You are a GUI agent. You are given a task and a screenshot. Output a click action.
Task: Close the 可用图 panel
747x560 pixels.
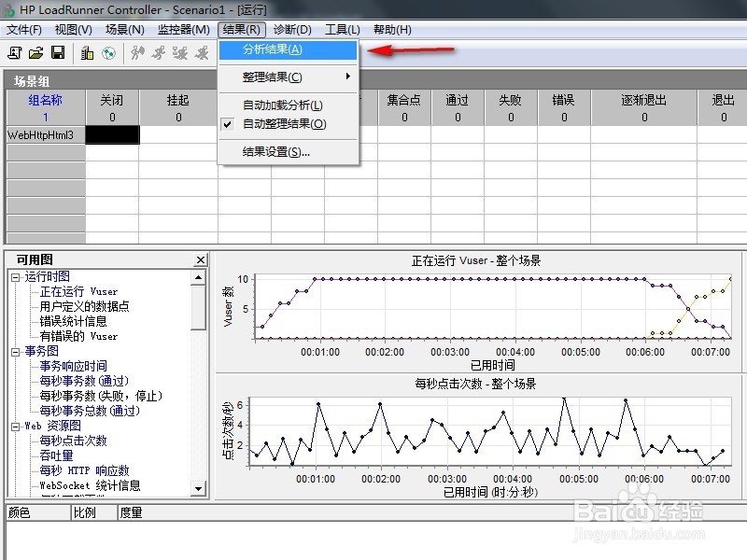coord(199,259)
